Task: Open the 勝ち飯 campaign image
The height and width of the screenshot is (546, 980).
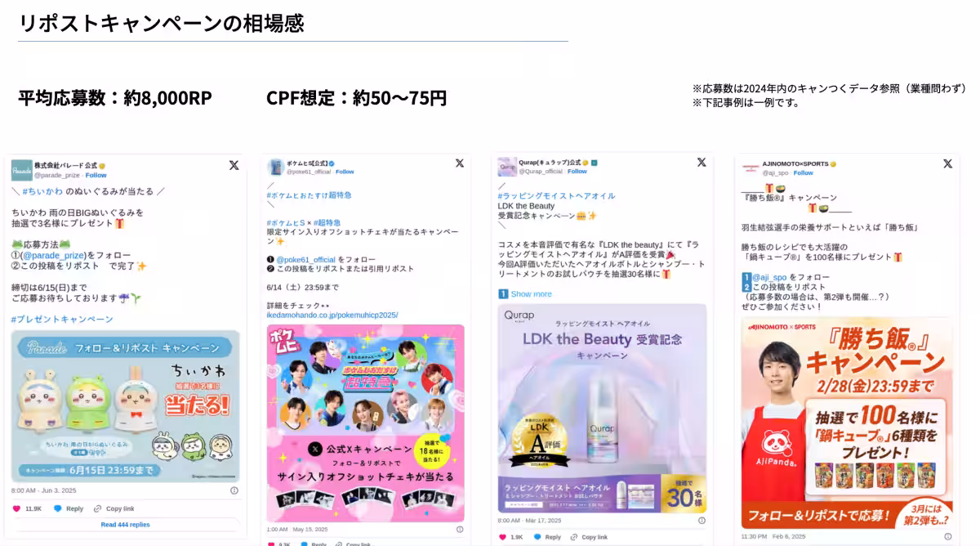Action: [x=847, y=423]
